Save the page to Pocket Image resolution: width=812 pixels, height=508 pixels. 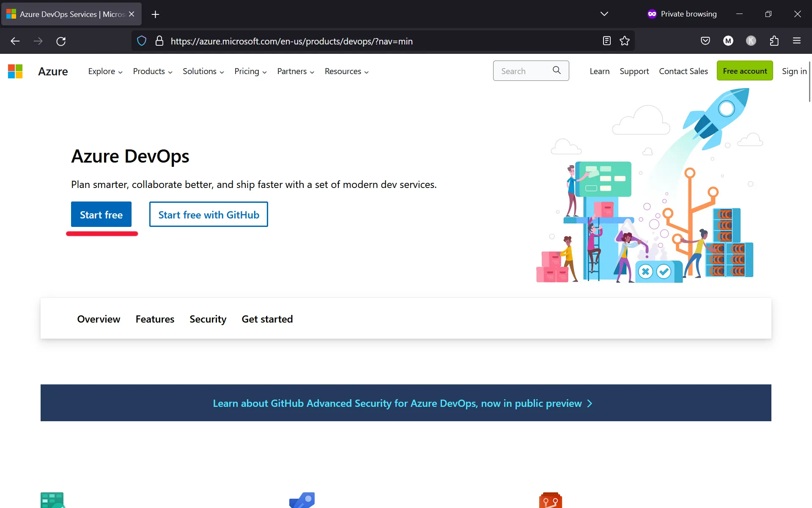tap(705, 41)
